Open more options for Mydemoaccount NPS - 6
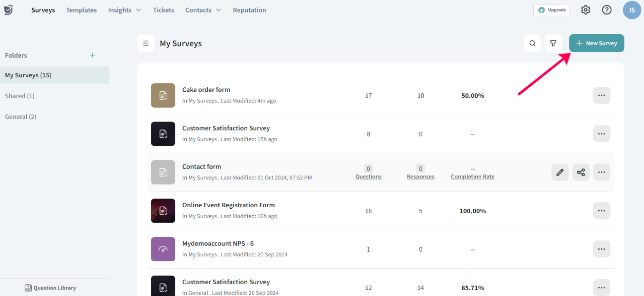This screenshot has height=296, width=644. coord(602,249)
